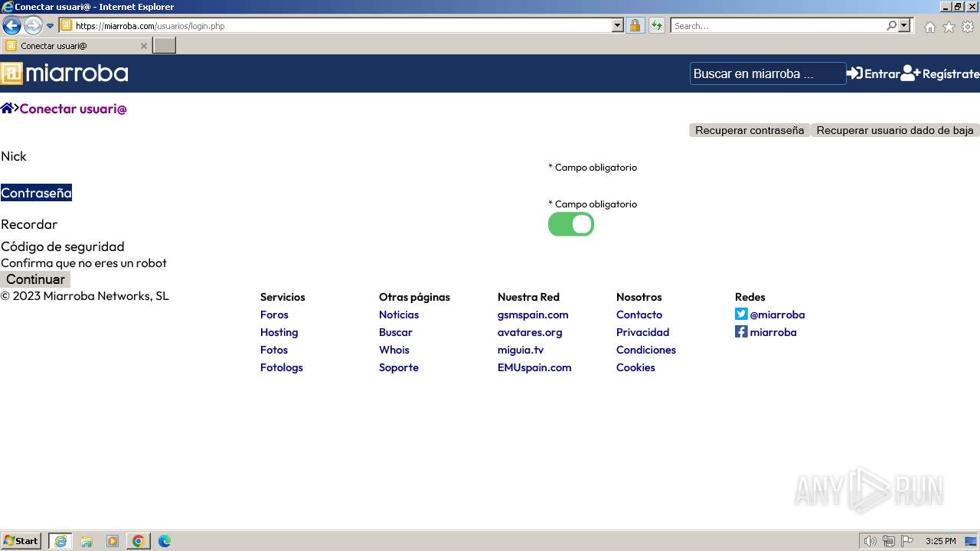Screen dimensions: 980x551
Task: Open the Foros link
Action: [274, 315]
